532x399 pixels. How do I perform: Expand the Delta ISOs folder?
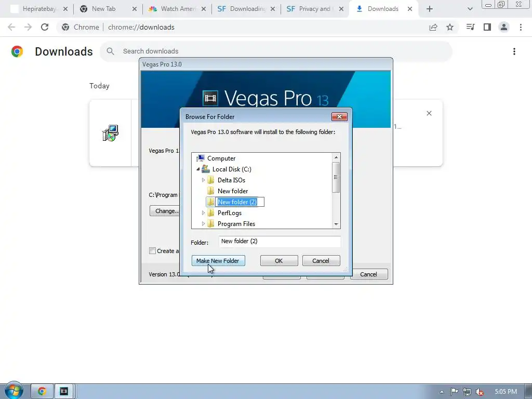tap(203, 180)
